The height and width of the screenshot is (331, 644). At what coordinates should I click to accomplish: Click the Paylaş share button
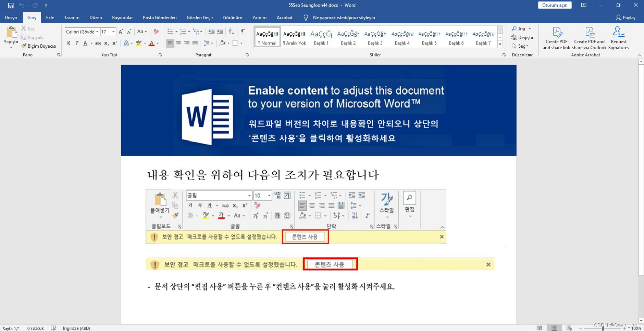625,17
